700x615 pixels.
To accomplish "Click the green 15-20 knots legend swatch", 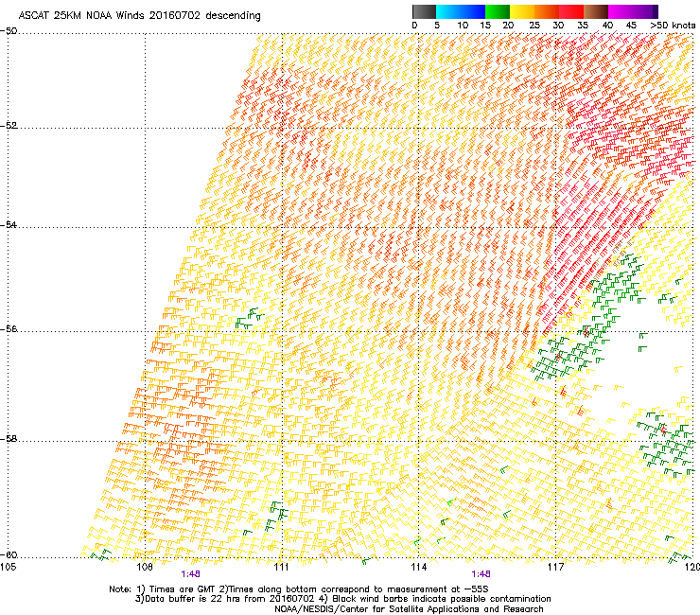I will (x=498, y=11).
